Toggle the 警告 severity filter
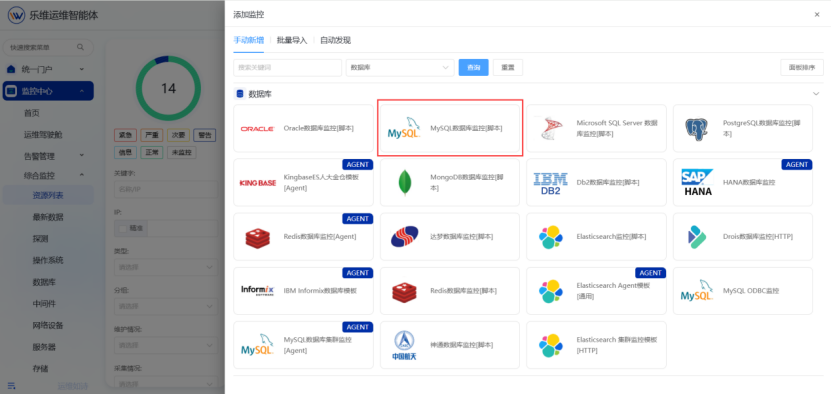 point(205,135)
